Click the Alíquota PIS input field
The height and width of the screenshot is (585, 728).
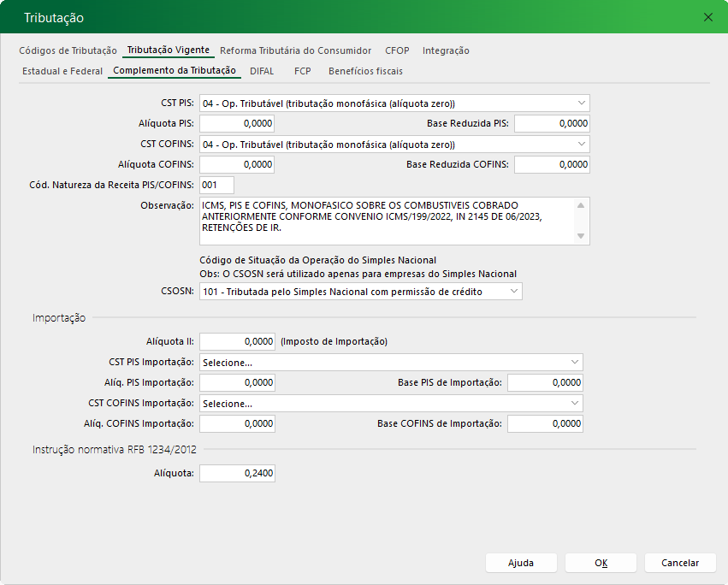[x=237, y=123]
